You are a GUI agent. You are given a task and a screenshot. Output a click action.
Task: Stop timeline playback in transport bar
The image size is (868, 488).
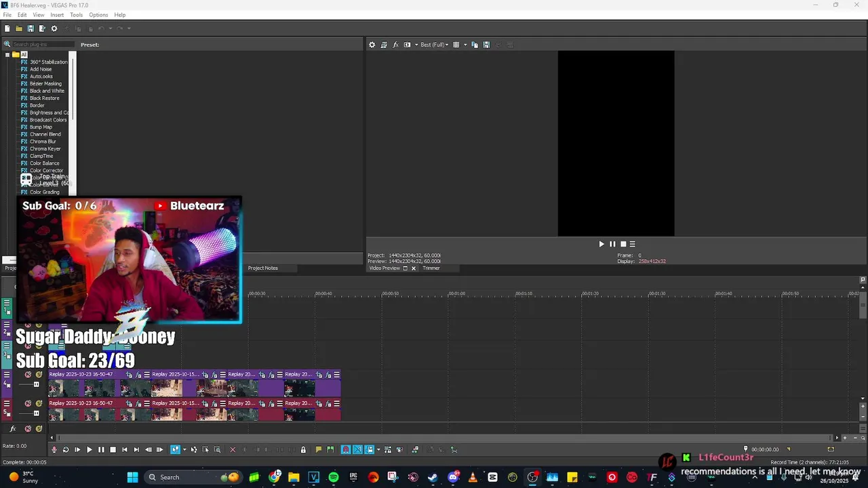coord(113,449)
